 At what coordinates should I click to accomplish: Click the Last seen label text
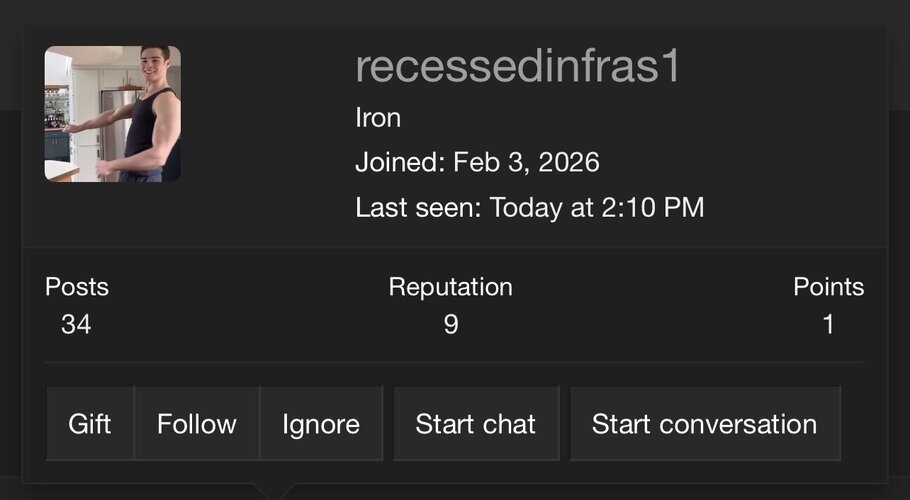418,207
